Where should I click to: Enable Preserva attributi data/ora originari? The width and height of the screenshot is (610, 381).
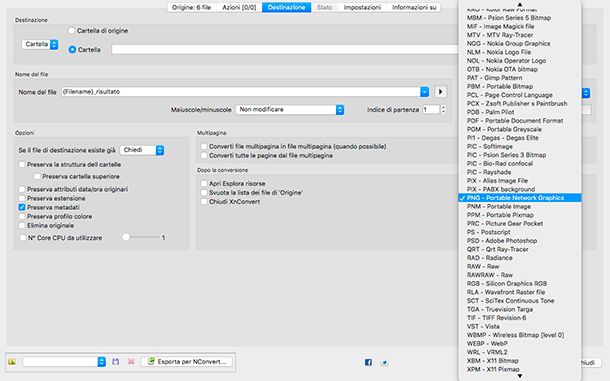[22, 189]
